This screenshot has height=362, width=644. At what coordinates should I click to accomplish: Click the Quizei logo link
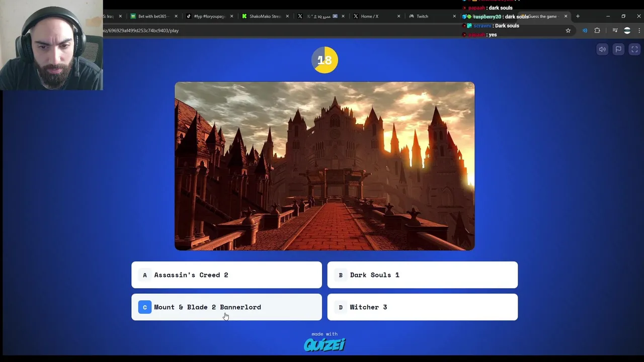(x=325, y=344)
